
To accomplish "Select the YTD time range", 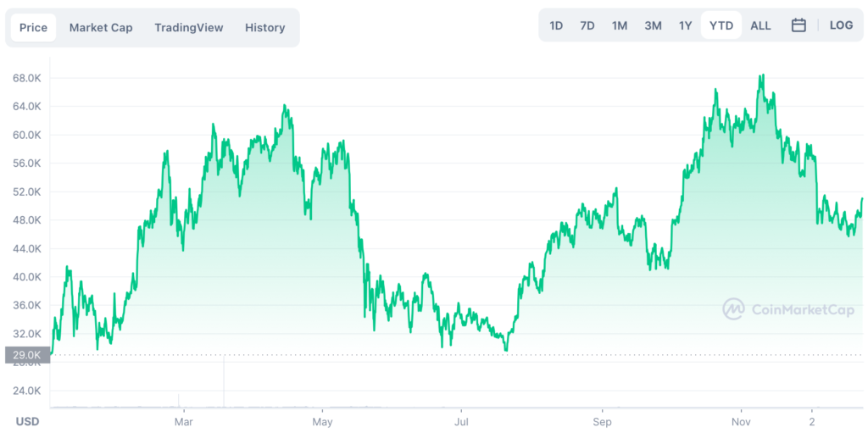I will click(721, 25).
